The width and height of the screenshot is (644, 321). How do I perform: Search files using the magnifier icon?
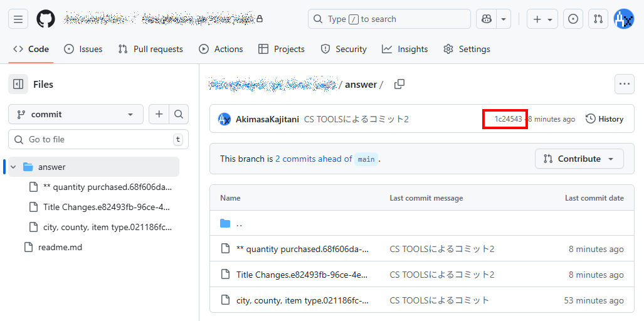pos(179,114)
